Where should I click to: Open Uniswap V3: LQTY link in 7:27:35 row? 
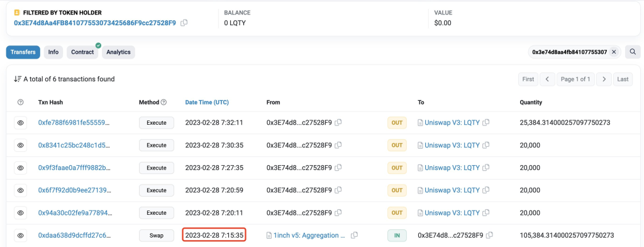tap(452, 168)
